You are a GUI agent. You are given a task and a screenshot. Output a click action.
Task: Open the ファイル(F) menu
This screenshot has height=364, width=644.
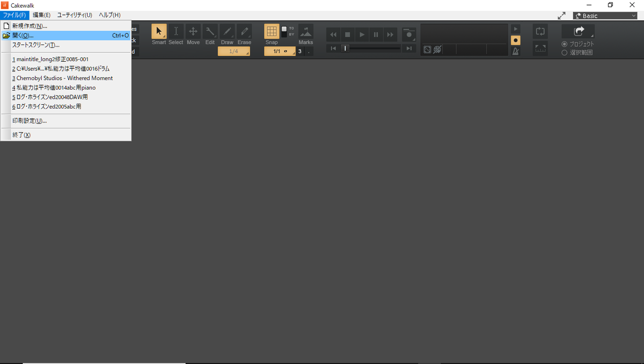[x=14, y=15]
